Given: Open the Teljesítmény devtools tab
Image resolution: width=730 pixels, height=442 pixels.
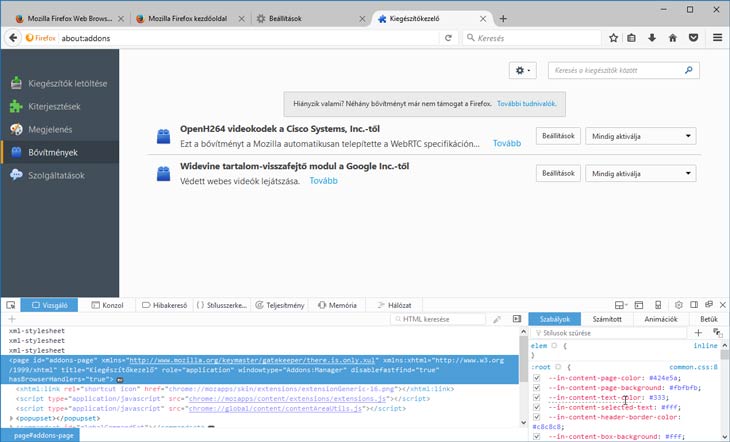Looking at the screenshot, I should (x=280, y=305).
